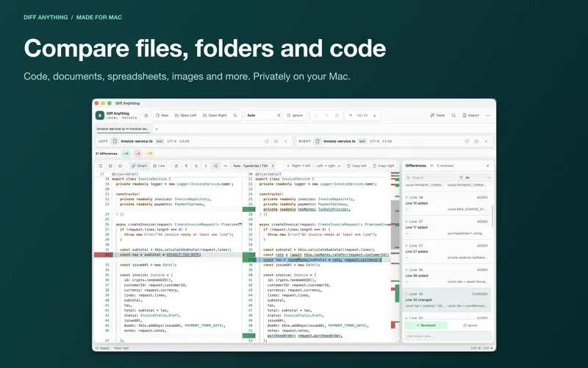This screenshot has height=368, width=588.
Task: Click the 10 / 31 difference counter
Action: 362,116
